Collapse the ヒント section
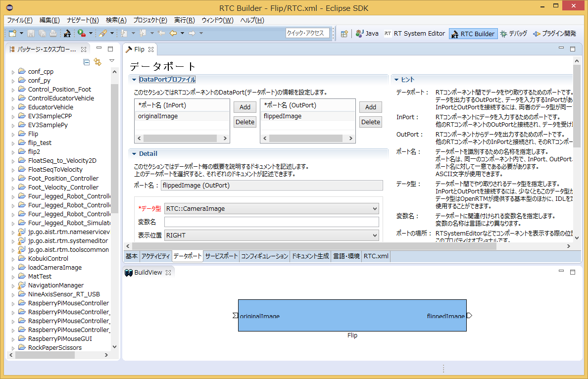The image size is (588, 379). (396, 80)
